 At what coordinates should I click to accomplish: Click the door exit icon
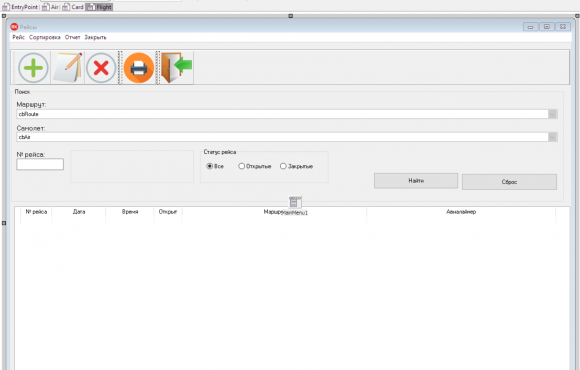click(176, 67)
